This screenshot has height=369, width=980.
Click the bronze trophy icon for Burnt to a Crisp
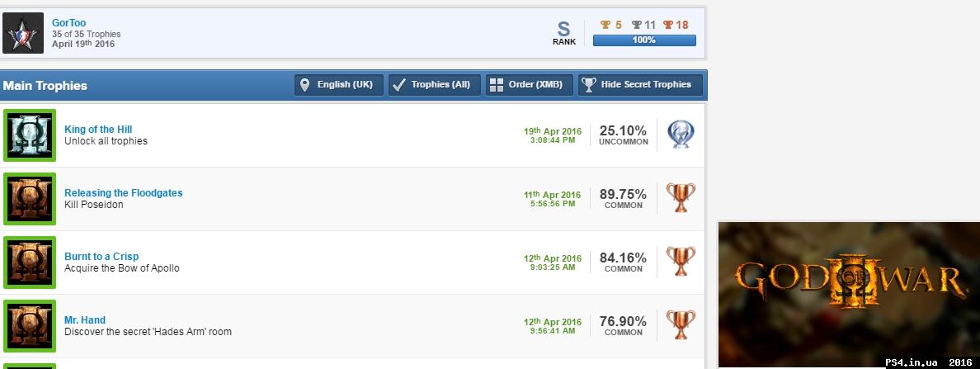(681, 263)
